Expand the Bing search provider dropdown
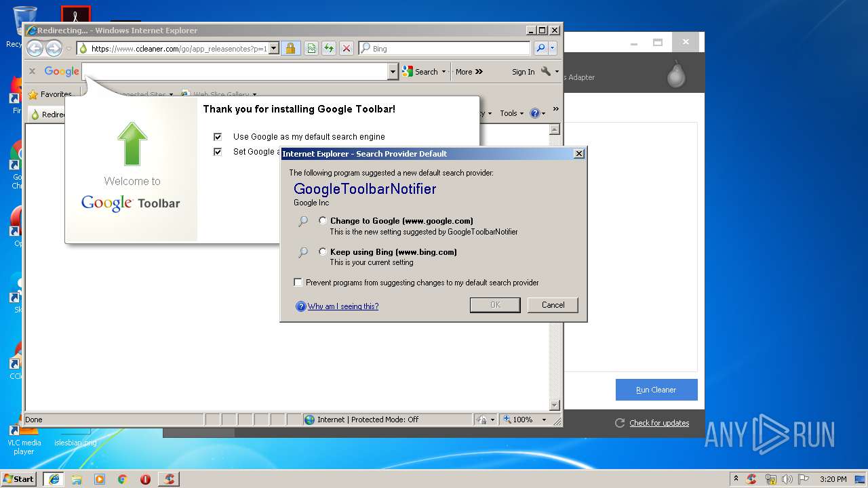The image size is (868, 488). [x=553, y=48]
